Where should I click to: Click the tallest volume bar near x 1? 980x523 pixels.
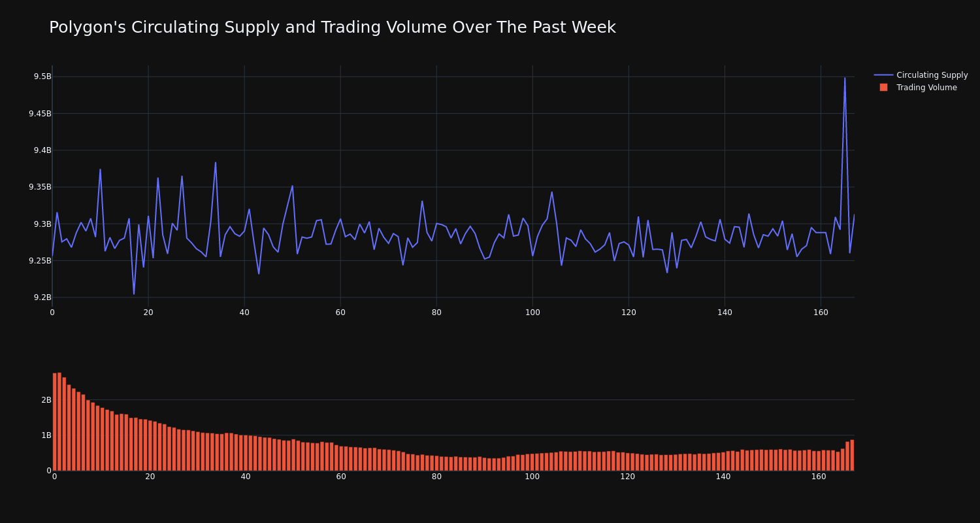coord(59,422)
